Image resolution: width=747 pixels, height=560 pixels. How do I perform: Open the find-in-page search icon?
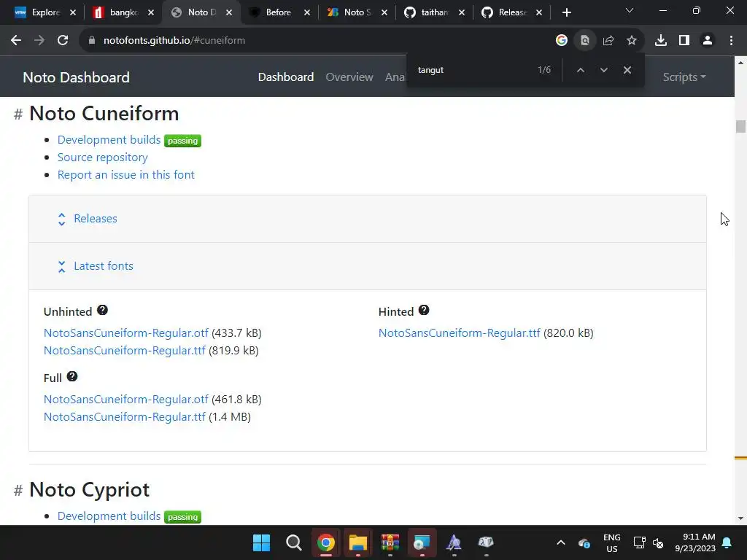[x=584, y=41]
